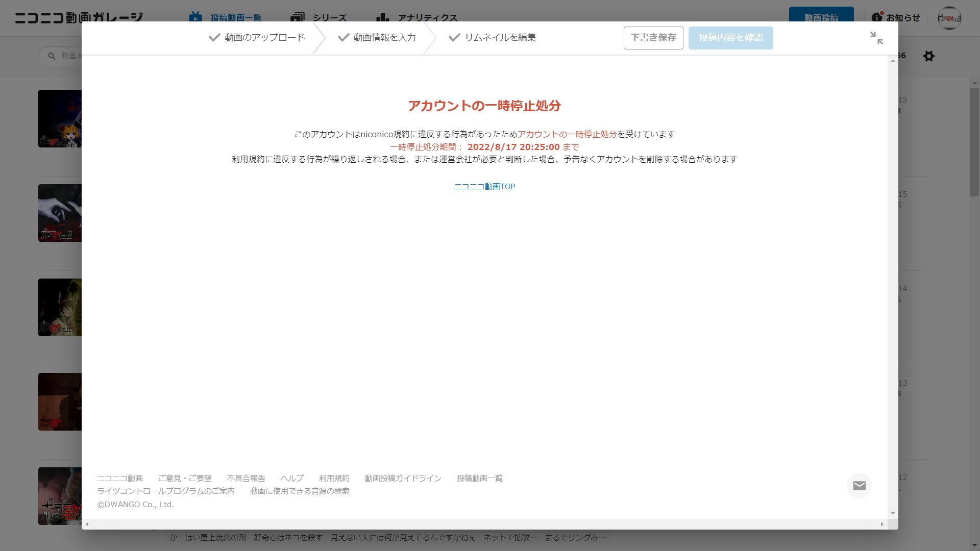
Task: Open 利用規約 footer link
Action: pyautogui.click(x=334, y=479)
